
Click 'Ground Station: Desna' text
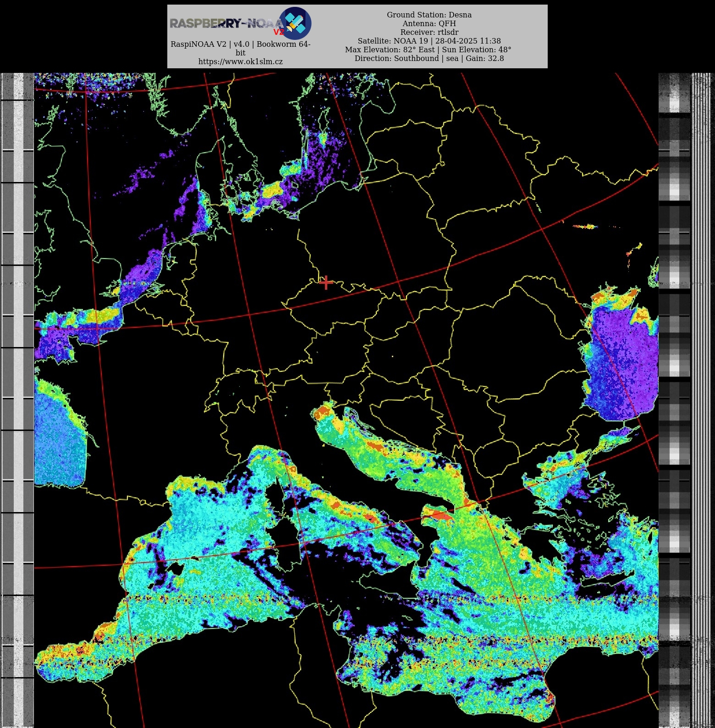point(429,15)
